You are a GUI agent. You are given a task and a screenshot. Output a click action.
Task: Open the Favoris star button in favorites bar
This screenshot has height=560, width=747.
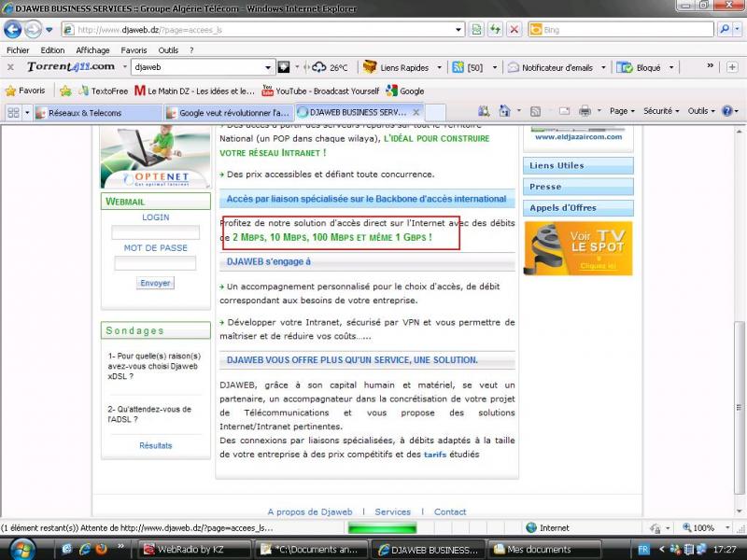[x=25, y=91]
